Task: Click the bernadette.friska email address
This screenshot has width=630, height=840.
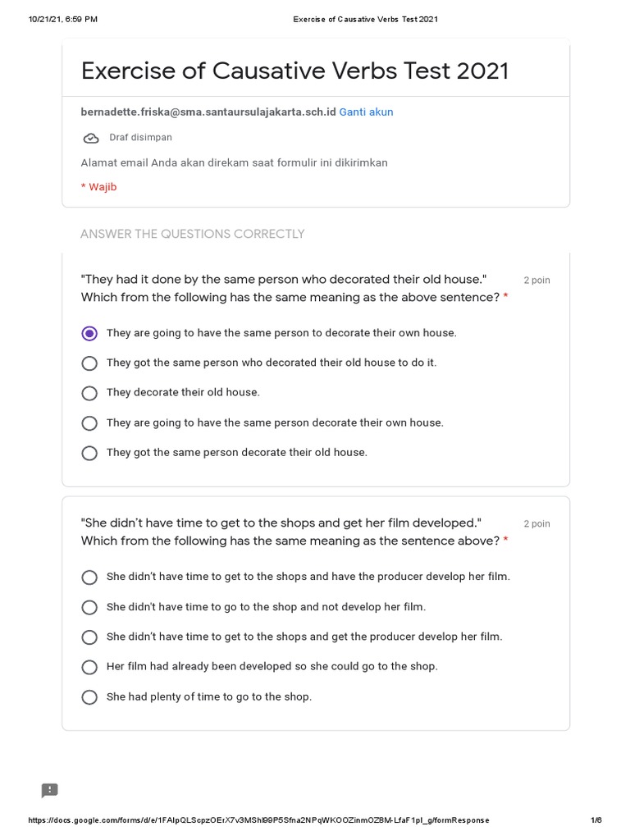Action: point(208,112)
